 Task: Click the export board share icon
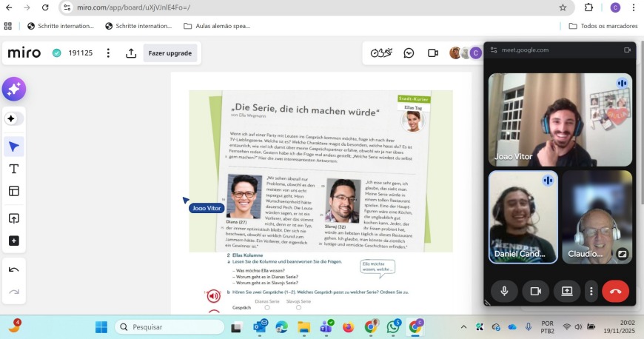(131, 53)
